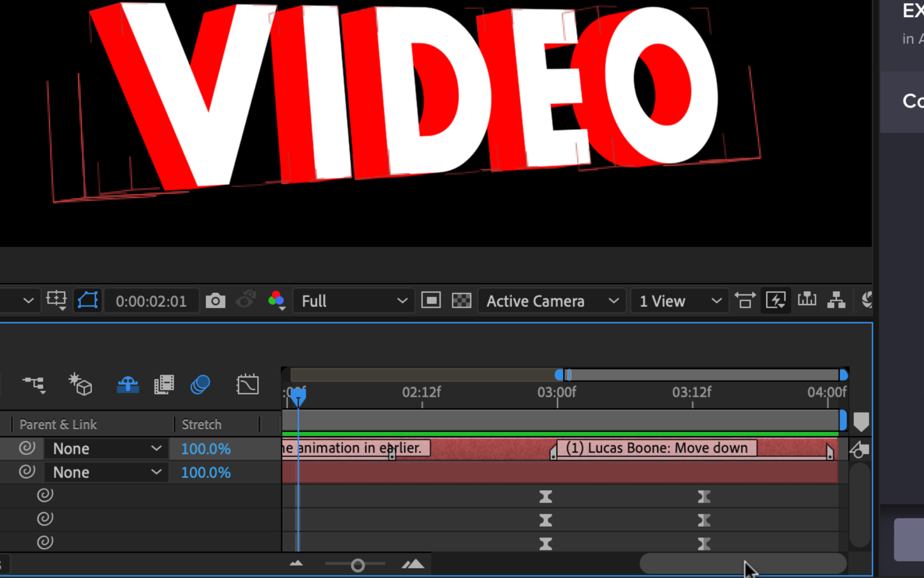Open the first layer's None parent dropdown

point(106,448)
